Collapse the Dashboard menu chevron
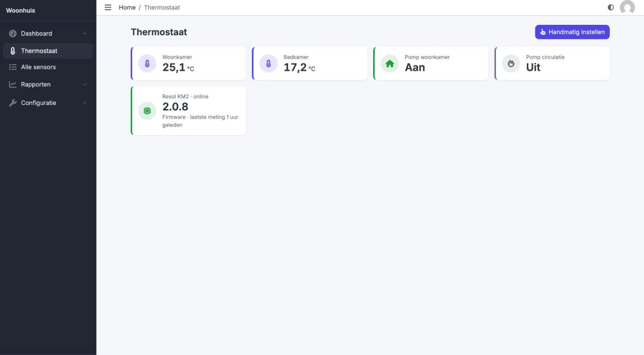This screenshot has width=644, height=355. tap(85, 34)
